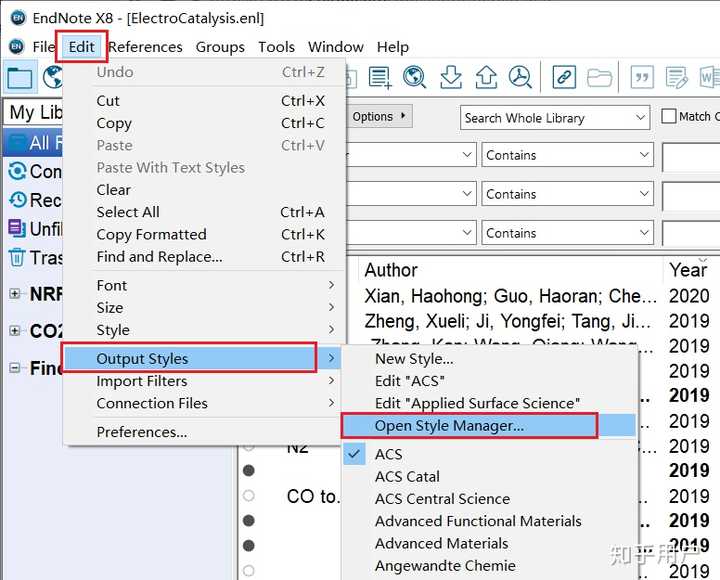Click the Insert Citation quotes icon
The width and height of the screenshot is (720, 580).
click(642, 77)
